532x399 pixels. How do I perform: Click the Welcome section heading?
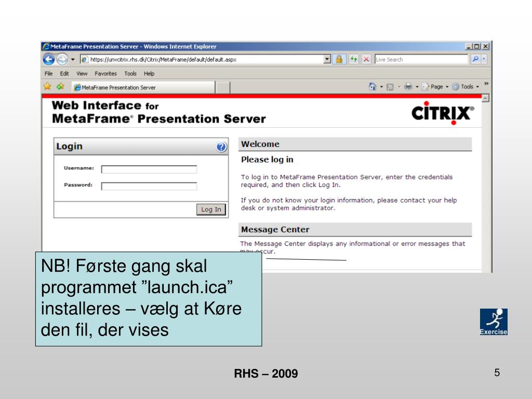pyautogui.click(x=260, y=144)
